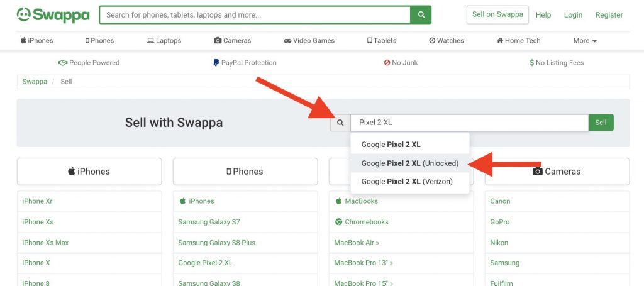The width and height of the screenshot is (644, 286).
Task: Open the Login link
Action: coord(573,15)
